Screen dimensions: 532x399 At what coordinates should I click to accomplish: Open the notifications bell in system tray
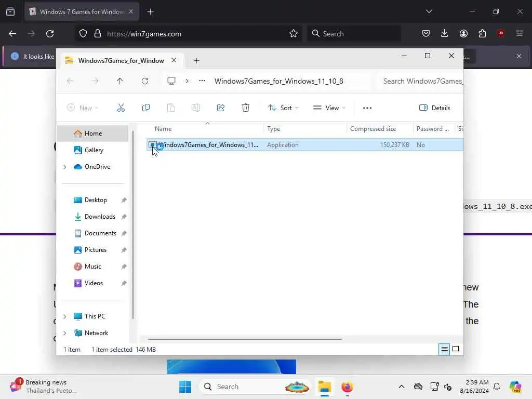pos(497,387)
